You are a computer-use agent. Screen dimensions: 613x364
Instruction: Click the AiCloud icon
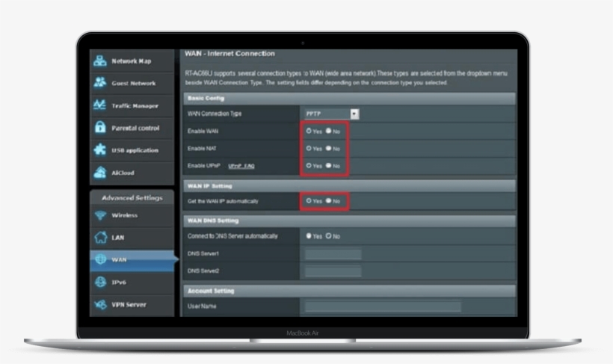[100, 173]
